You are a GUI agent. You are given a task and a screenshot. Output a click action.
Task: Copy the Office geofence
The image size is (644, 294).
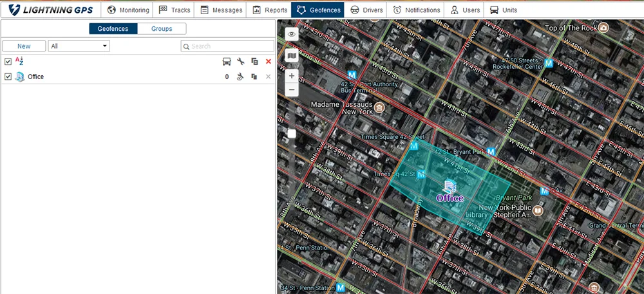tap(254, 77)
